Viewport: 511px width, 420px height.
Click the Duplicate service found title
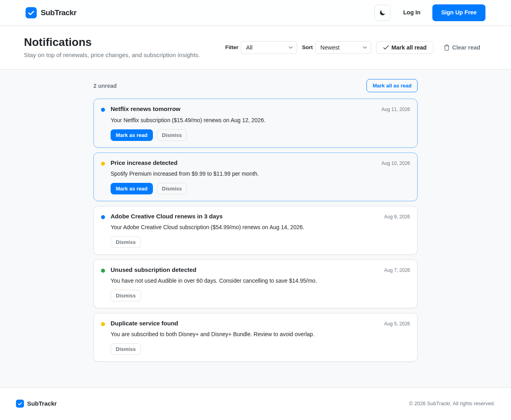tap(144, 323)
